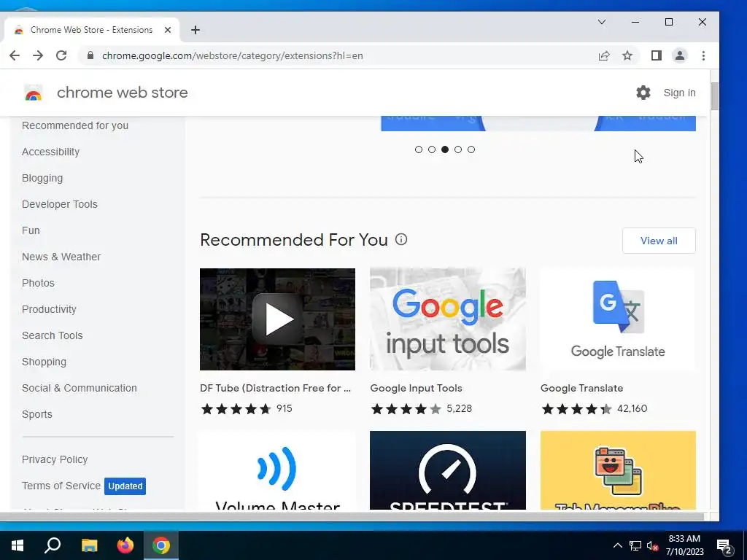Open the Speedtest extension card

tap(448, 470)
